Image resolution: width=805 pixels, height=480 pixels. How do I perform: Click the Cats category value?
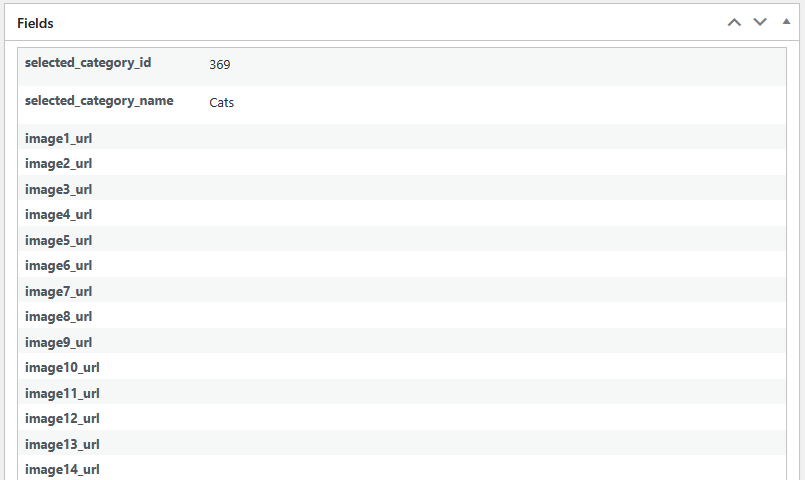click(222, 102)
